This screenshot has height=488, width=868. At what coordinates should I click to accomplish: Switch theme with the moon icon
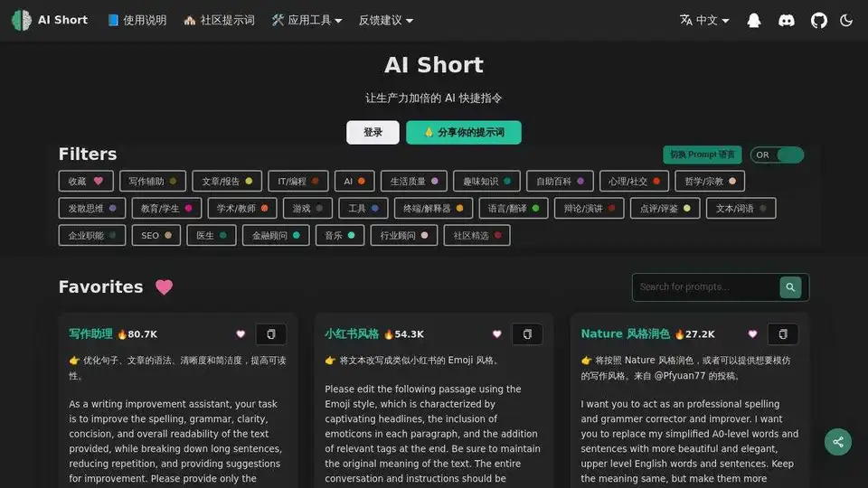pyautogui.click(x=846, y=21)
